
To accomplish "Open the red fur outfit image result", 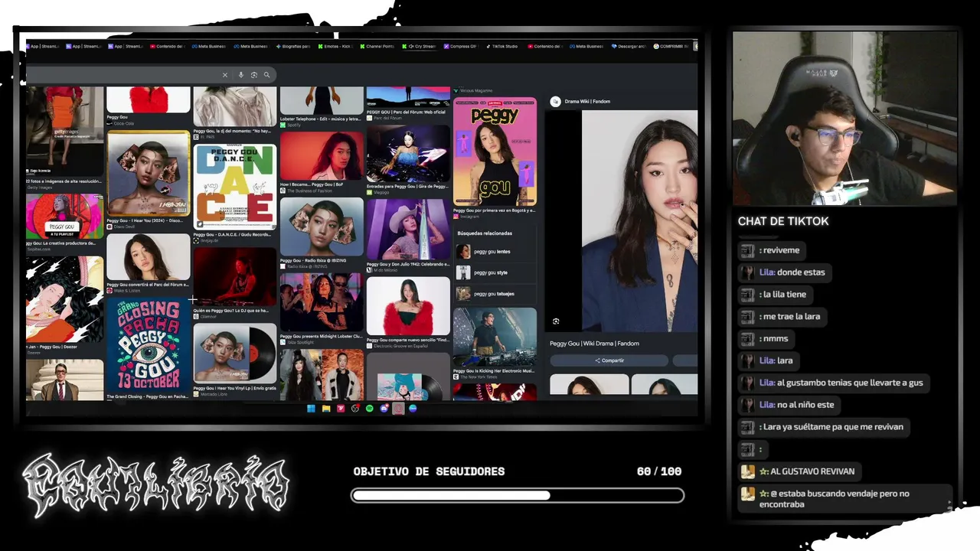I will 408,306.
